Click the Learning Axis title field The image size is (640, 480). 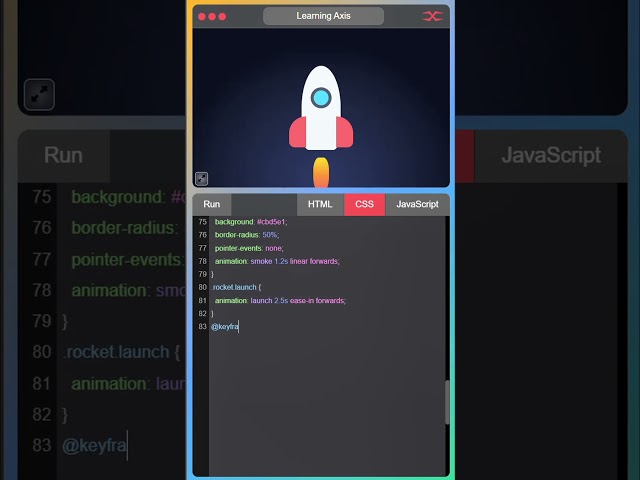pos(323,16)
